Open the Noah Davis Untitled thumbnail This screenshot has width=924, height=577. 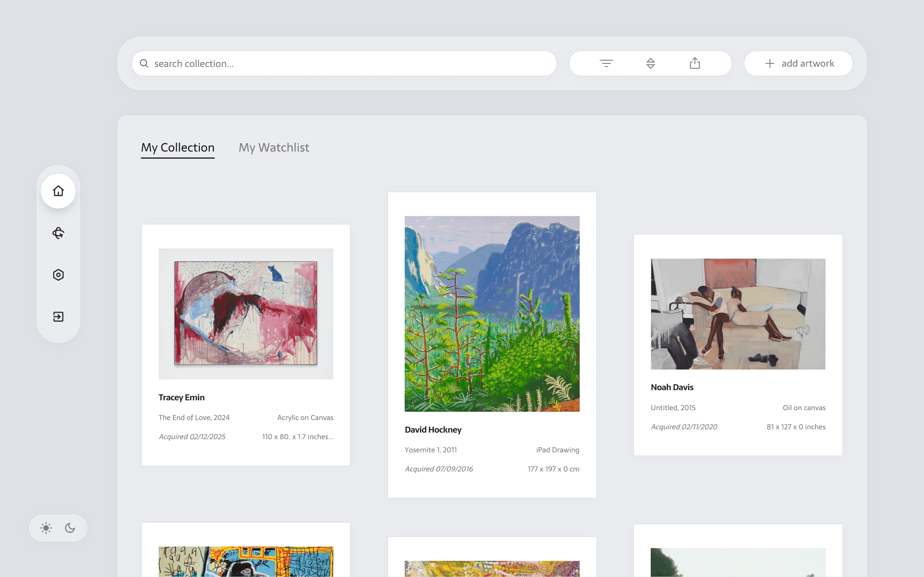738,314
